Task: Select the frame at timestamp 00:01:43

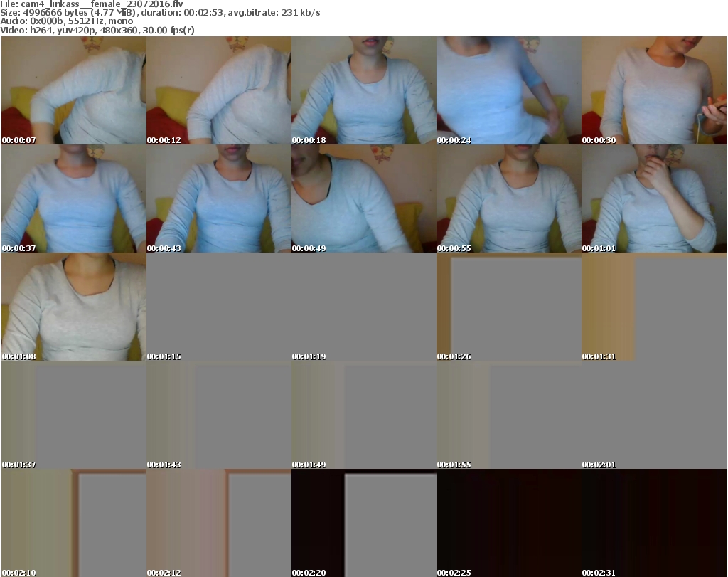Action: [219, 415]
